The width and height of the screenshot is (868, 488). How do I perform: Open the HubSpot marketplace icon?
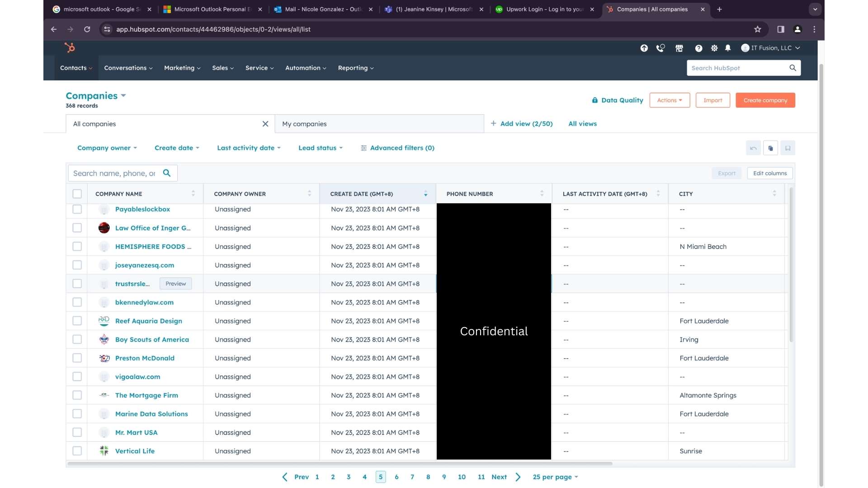pos(679,48)
